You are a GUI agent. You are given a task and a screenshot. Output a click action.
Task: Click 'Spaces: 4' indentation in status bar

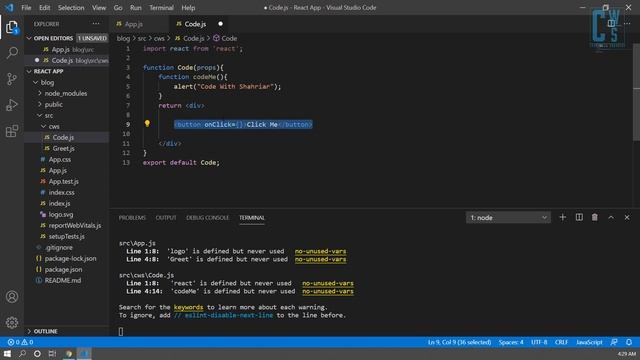pos(511,342)
